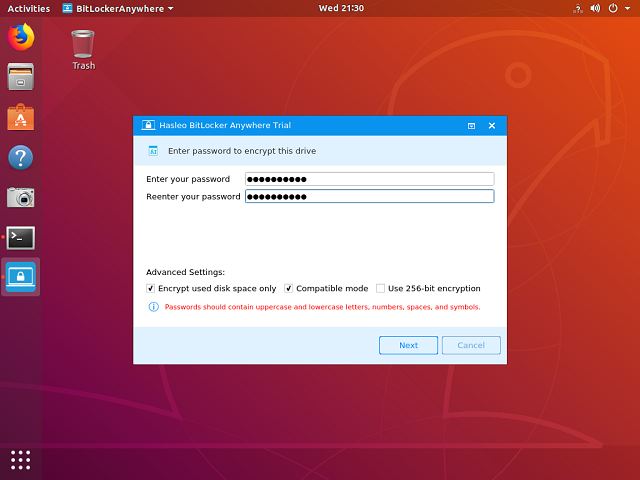Screen dimensions: 640x480
Task: Open the Wed 21:30 clock menu
Action: tap(341, 8)
